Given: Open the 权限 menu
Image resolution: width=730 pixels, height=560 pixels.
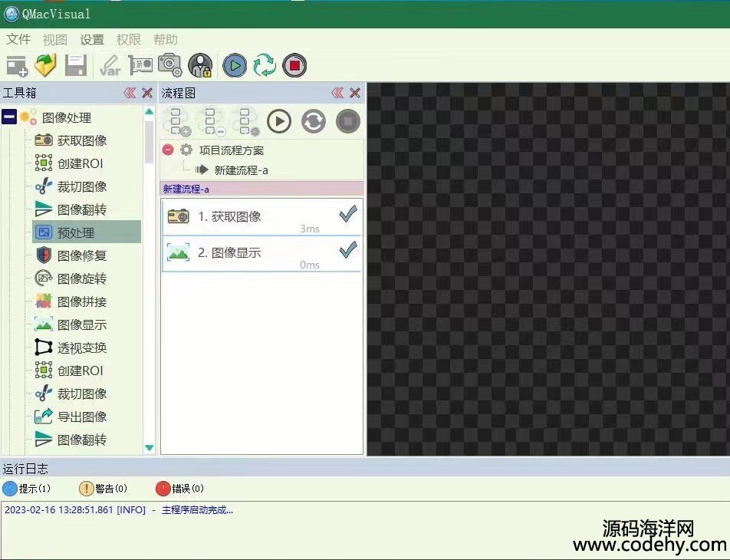Looking at the screenshot, I should coord(129,40).
